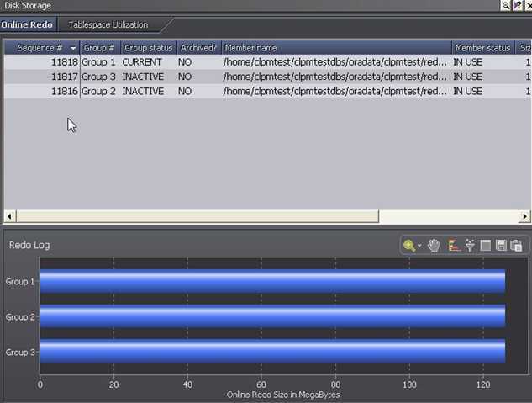Image resolution: width=532 pixels, height=403 pixels.
Task: Click the Sequence # sort arrow
Action: click(72, 48)
